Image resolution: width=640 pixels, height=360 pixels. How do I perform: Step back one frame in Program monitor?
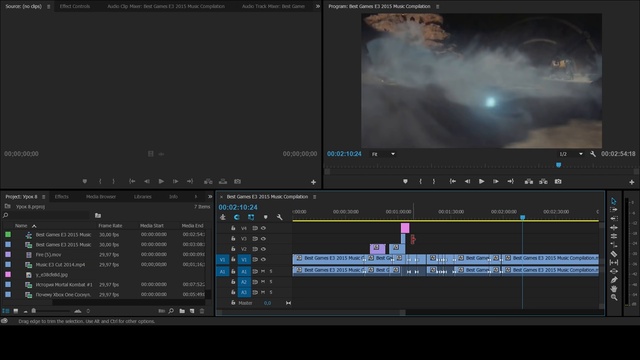(x=467, y=181)
